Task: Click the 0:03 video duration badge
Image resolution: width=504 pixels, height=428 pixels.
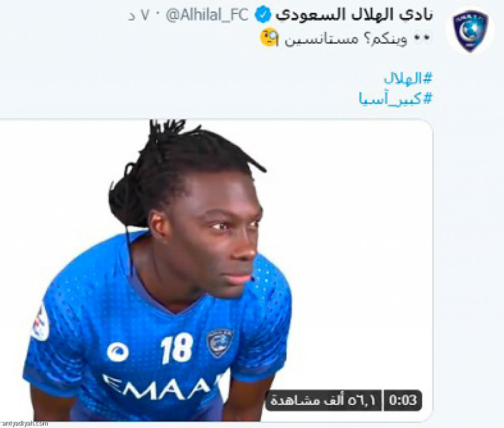Action: tap(403, 400)
